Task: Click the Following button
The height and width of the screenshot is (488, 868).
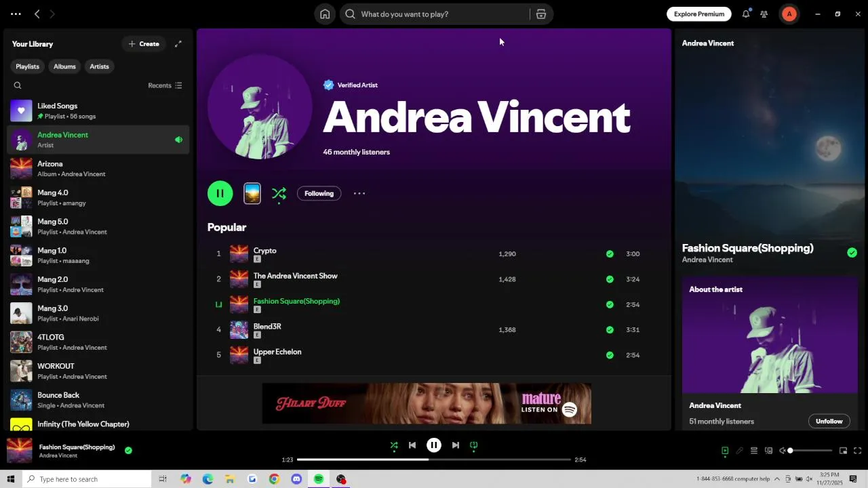Action: pyautogui.click(x=319, y=193)
